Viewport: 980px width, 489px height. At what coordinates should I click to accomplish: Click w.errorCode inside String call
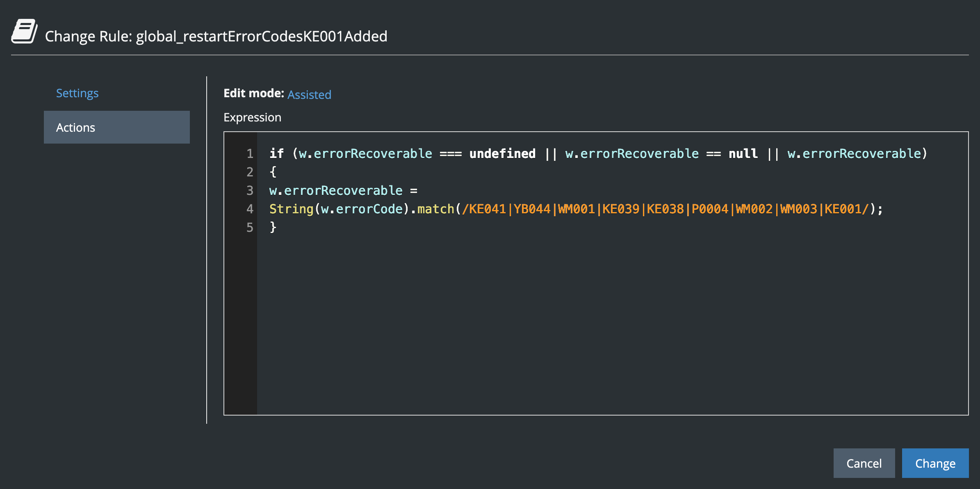coord(362,209)
